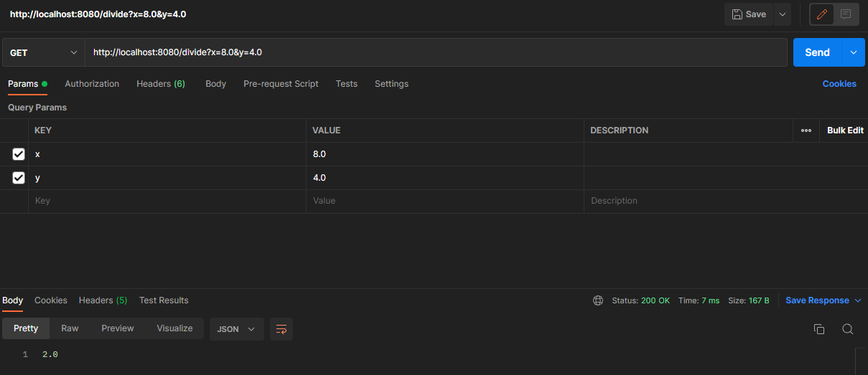
Task: Open the comments icon at top right
Action: click(x=846, y=14)
